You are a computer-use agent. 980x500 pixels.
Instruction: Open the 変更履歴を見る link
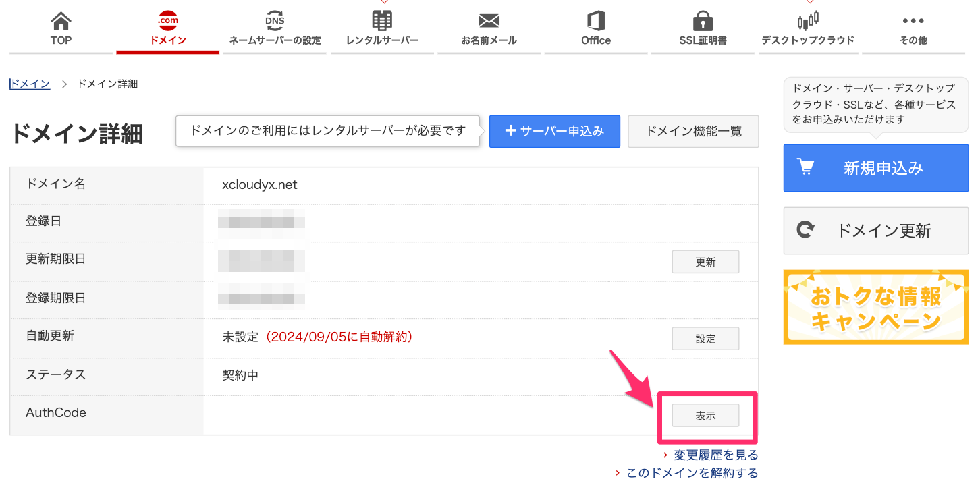coord(715,455)
